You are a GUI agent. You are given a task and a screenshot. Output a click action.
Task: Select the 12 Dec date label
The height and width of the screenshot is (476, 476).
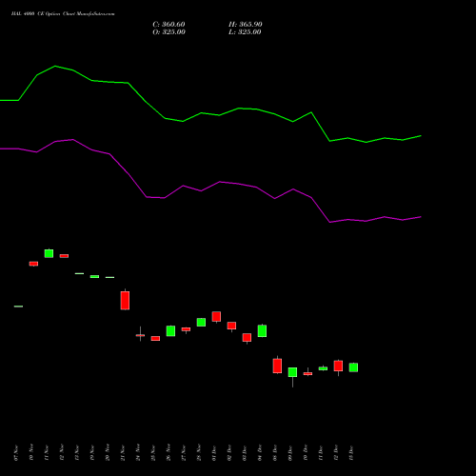tap(336, 453)
